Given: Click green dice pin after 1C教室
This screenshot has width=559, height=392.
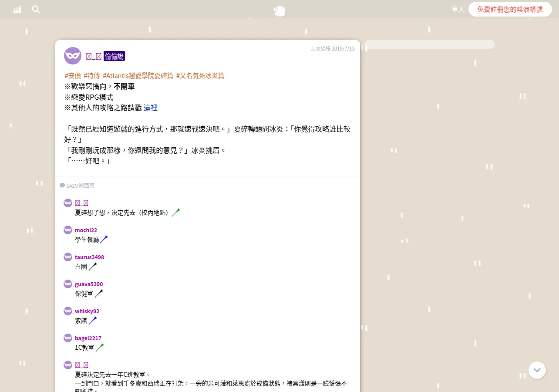Looking at the screenshot, I should [100, 347].
